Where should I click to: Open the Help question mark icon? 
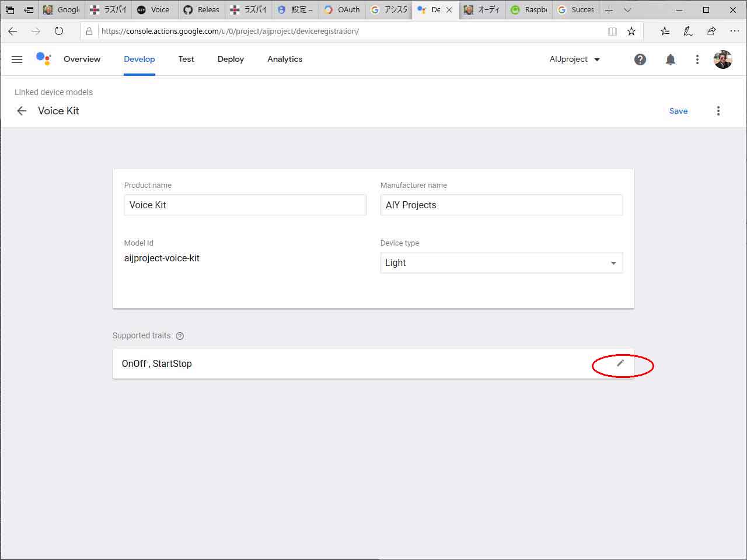pos(640,60)
